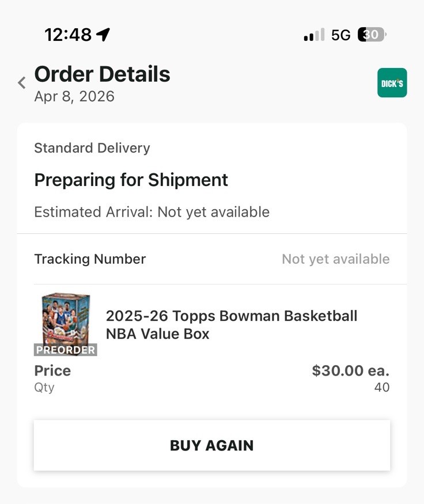Tap the cellular signal bars icon
The height and width of the screenshot is (504, 424).
click(x=314, y=35)
